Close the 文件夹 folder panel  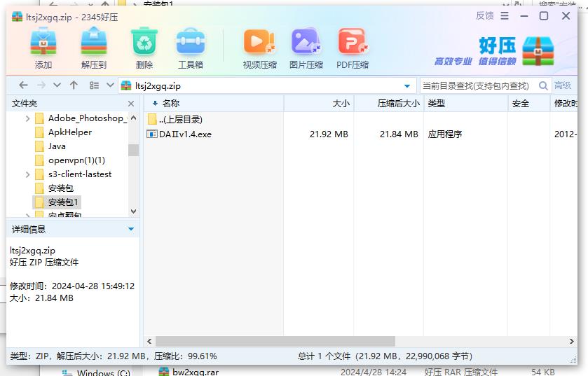pyautogui.click(x=131, y=104)
